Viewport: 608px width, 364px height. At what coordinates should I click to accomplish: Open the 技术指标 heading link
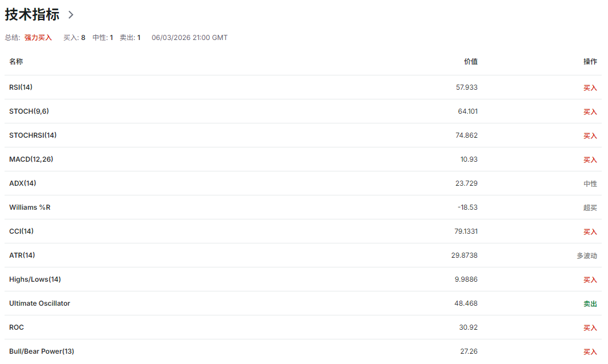pos(32,15)
